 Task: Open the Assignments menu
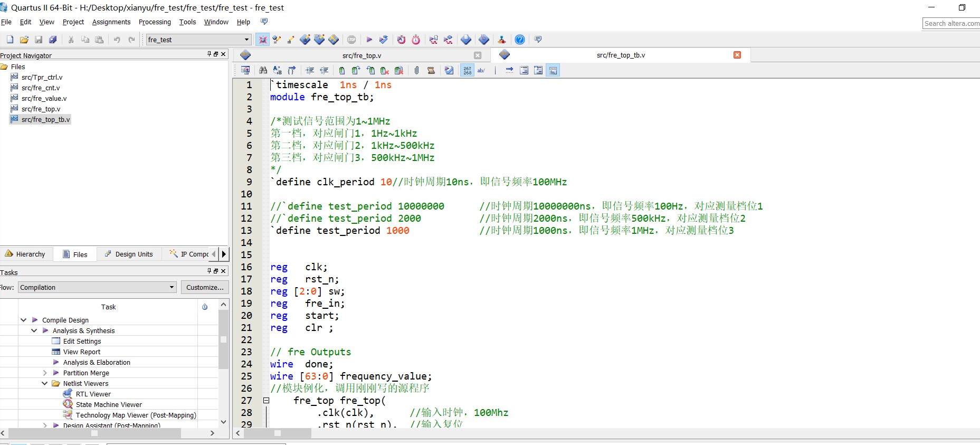[x=111, y=22]
